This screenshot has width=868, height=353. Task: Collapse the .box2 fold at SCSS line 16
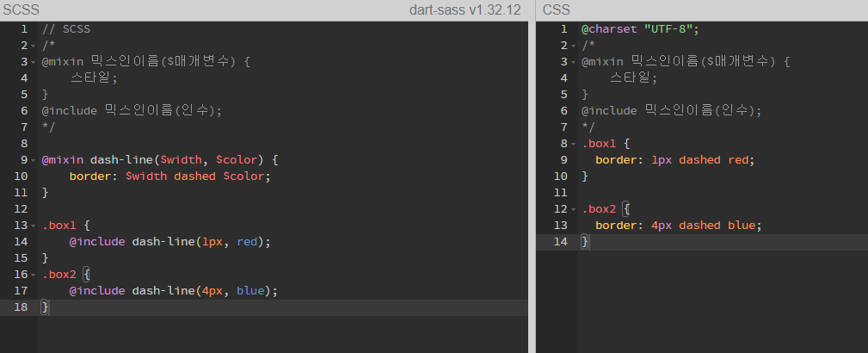click(34, 275)
